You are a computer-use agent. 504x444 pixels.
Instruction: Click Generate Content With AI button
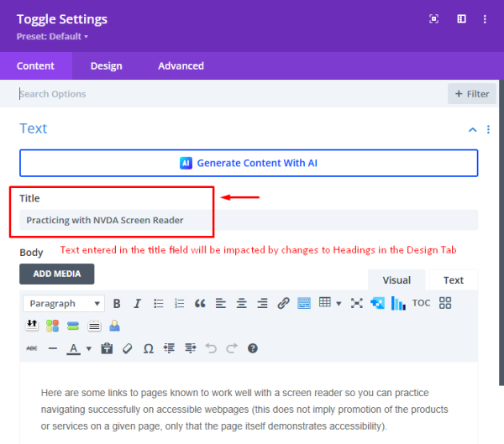(249, 163)
